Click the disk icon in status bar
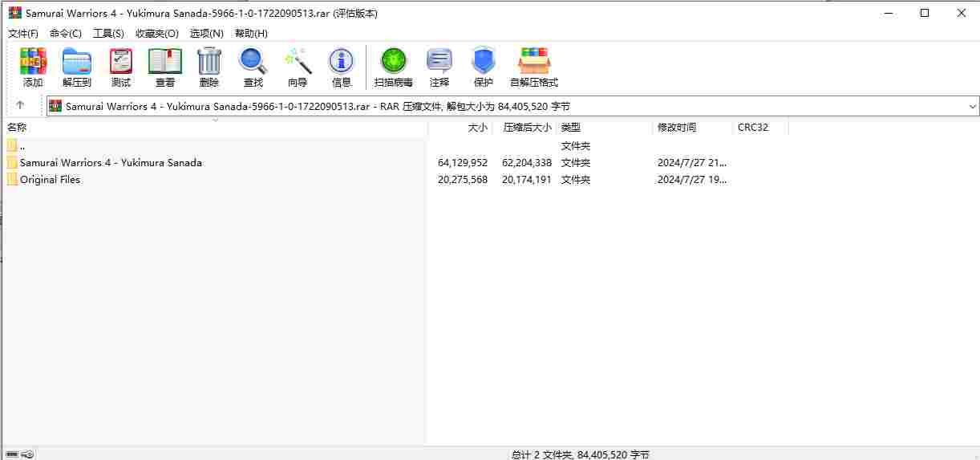This screenshot has height=460, width=980. [12, 454]
